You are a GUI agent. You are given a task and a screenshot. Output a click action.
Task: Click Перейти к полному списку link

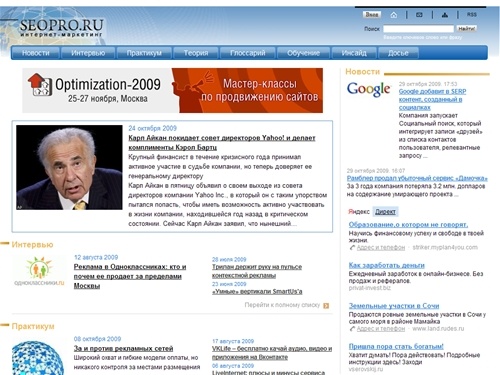tap(282, 305)
